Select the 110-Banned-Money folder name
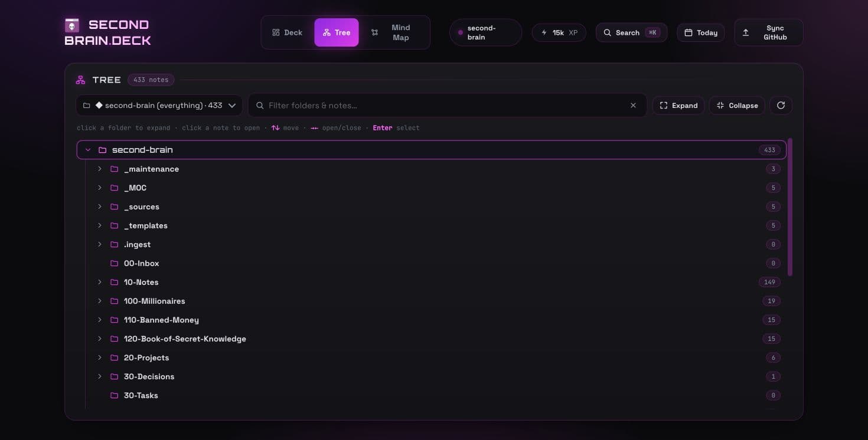 click(161, 320)
